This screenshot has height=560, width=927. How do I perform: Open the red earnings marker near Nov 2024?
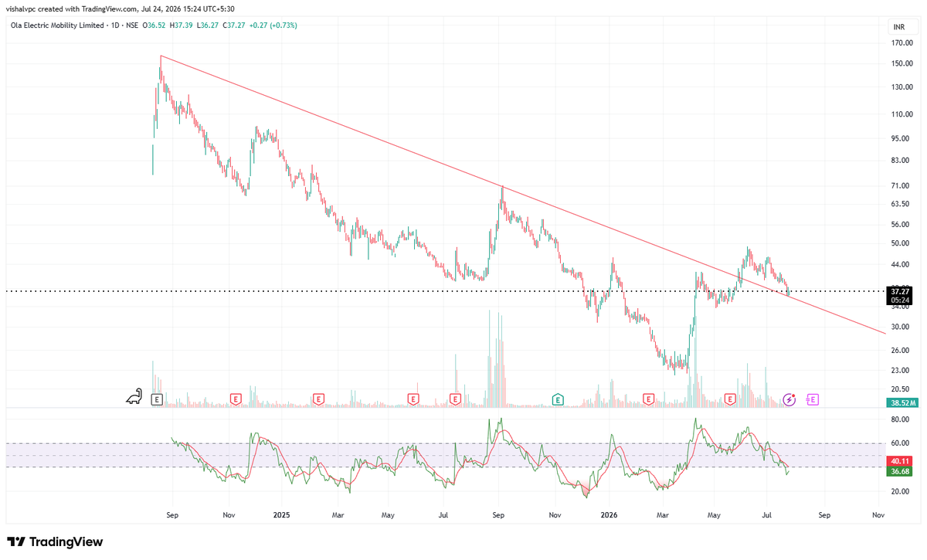(236, 399)
